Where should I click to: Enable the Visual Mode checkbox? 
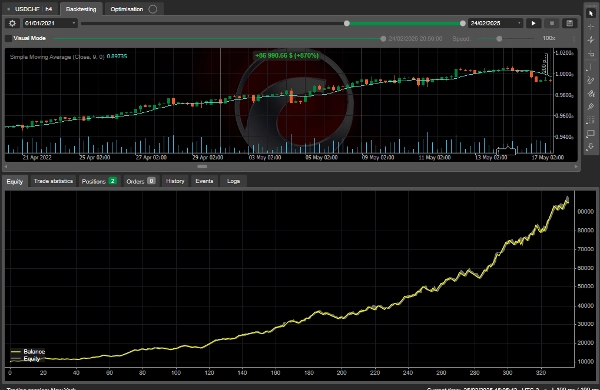(8, 38)
